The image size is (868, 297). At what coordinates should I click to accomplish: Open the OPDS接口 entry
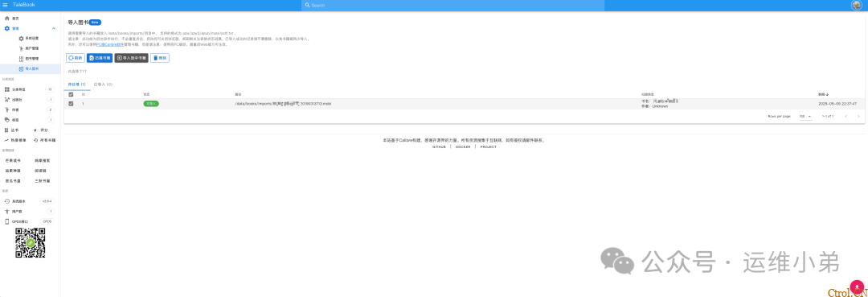tap(29, 221)
